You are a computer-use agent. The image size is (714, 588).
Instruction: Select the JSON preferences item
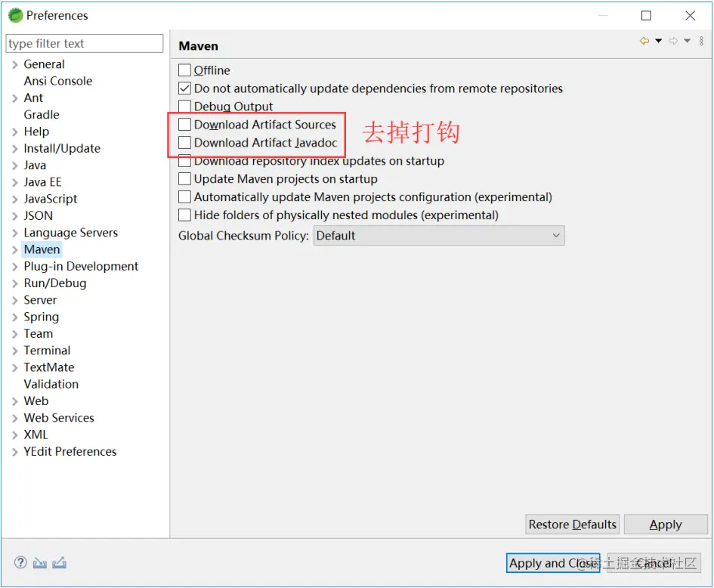click(x=39, y=216)
